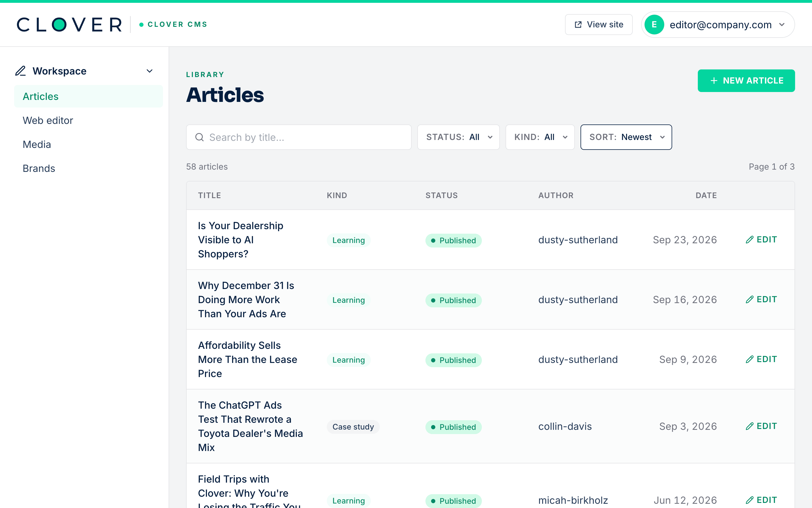
Task: Click Published badge on AI Shoppers row
Action: tap(453, 240)
